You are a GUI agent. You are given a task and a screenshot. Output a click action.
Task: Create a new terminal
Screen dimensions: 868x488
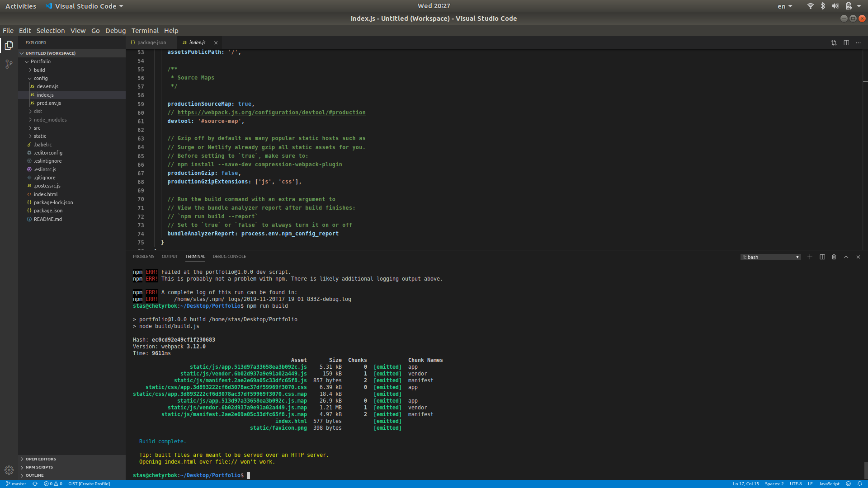(x=810, y=257)
